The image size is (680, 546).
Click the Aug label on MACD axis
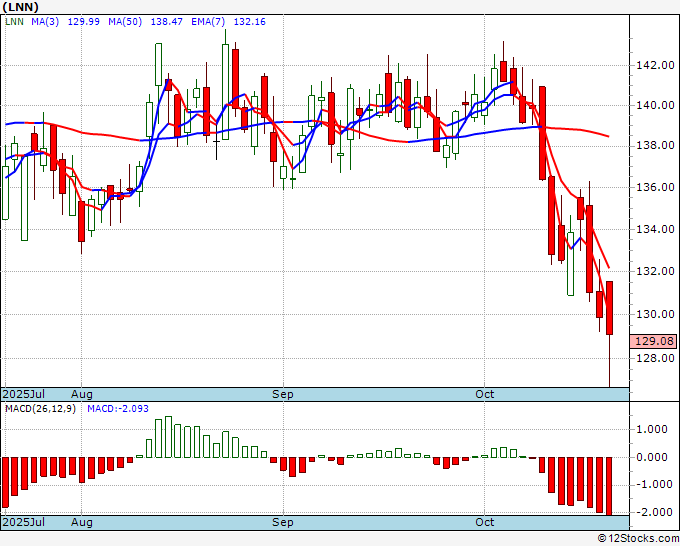[x=82, y=522]
